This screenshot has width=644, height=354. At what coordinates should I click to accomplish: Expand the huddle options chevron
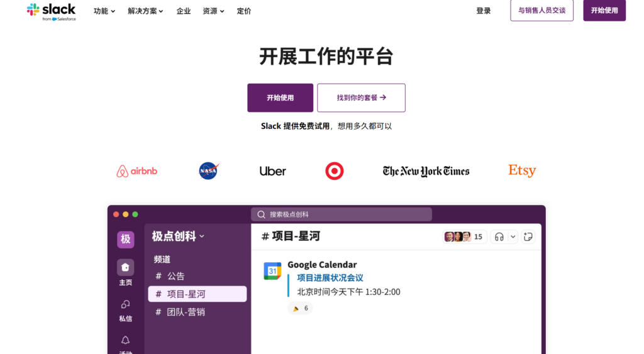point(513,237)
